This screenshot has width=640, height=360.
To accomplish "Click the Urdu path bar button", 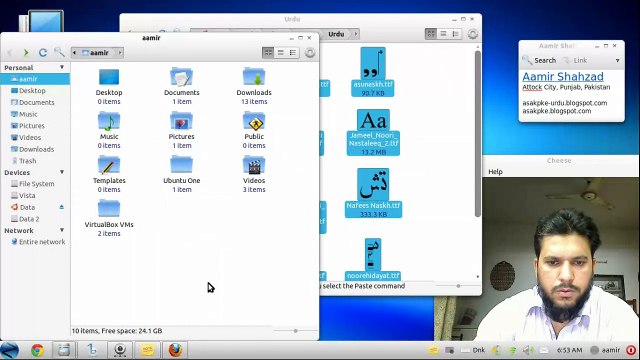I will pos(336,34).
